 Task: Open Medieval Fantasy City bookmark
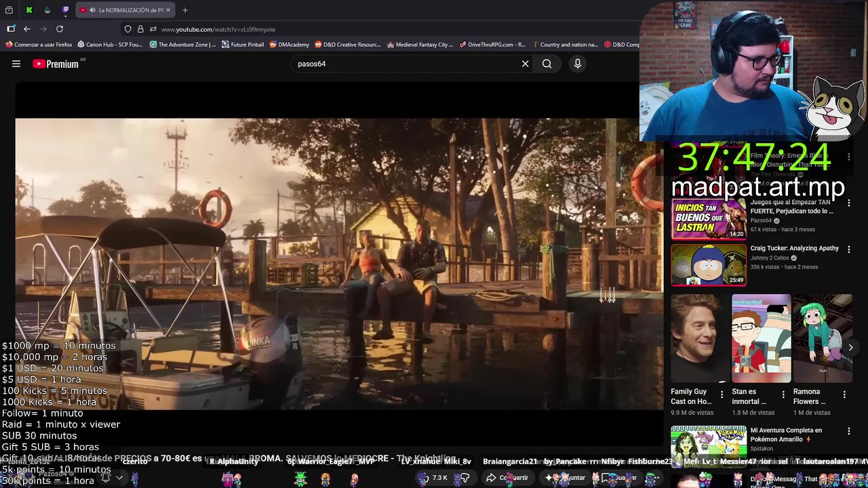[x=420, y=45]
